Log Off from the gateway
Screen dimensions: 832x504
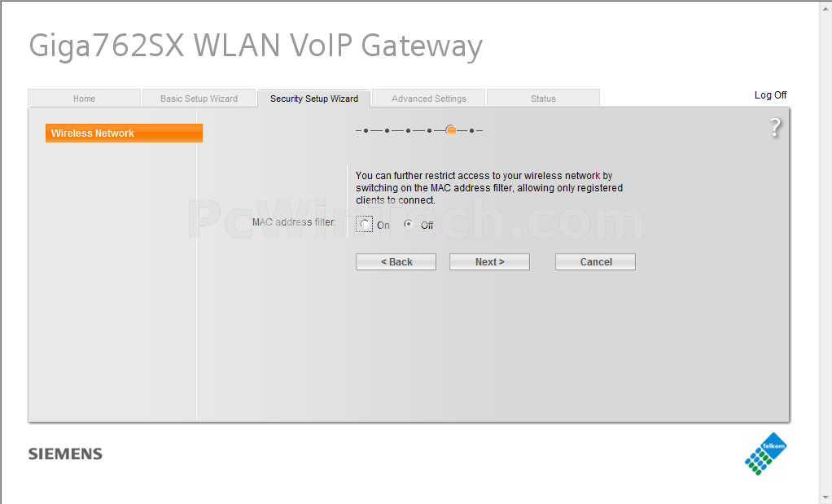(770, 95)
